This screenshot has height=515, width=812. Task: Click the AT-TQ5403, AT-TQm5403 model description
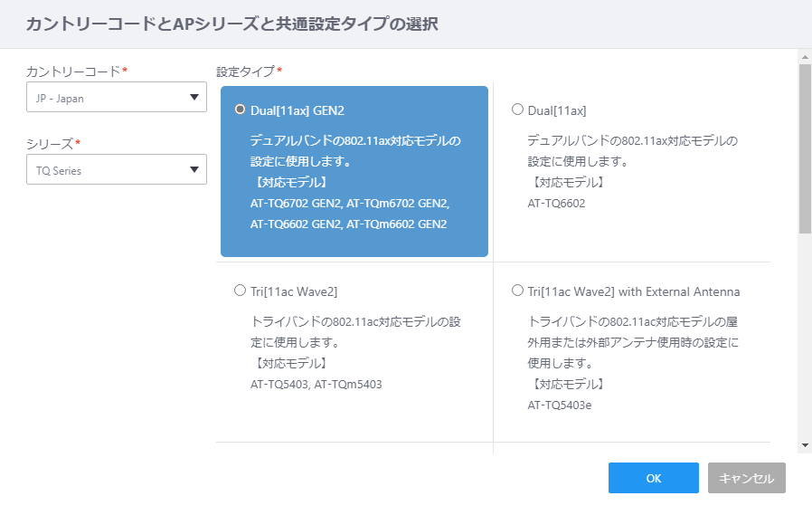[316, 385]
